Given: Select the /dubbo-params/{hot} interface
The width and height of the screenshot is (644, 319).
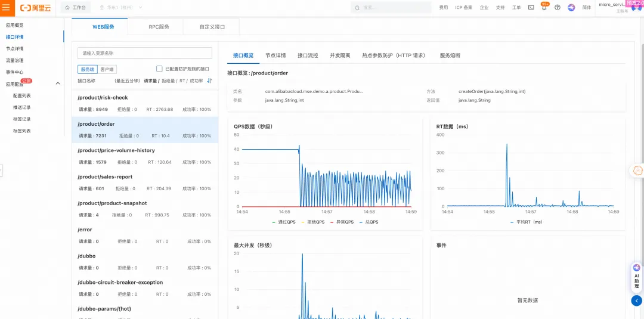Looking at the screenshot, I should 144,310.
